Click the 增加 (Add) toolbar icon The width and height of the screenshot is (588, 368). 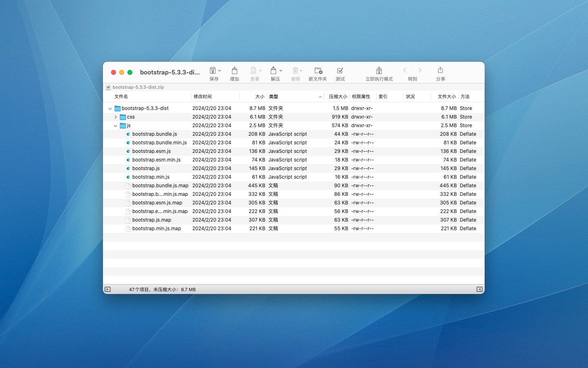point(234,70)
